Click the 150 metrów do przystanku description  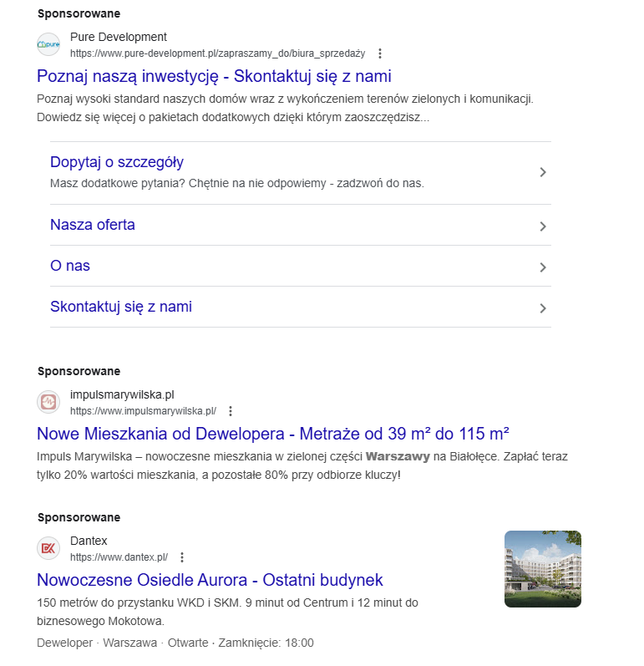pyautogui.click(x=227, y=612)
